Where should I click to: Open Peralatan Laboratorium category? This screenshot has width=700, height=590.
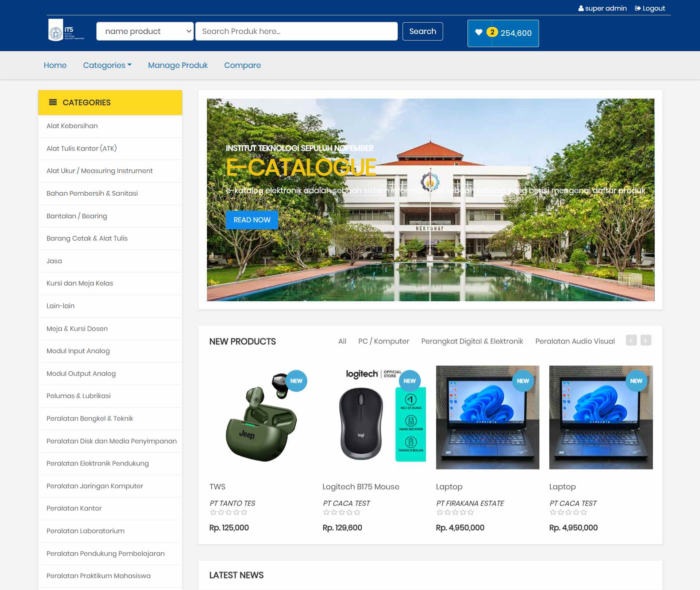(x=110, y=531)
